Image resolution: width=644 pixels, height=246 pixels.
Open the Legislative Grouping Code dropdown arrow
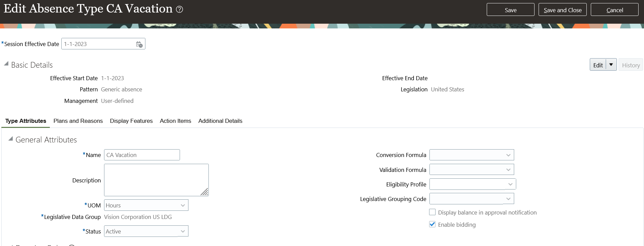[x=508, y=199]
